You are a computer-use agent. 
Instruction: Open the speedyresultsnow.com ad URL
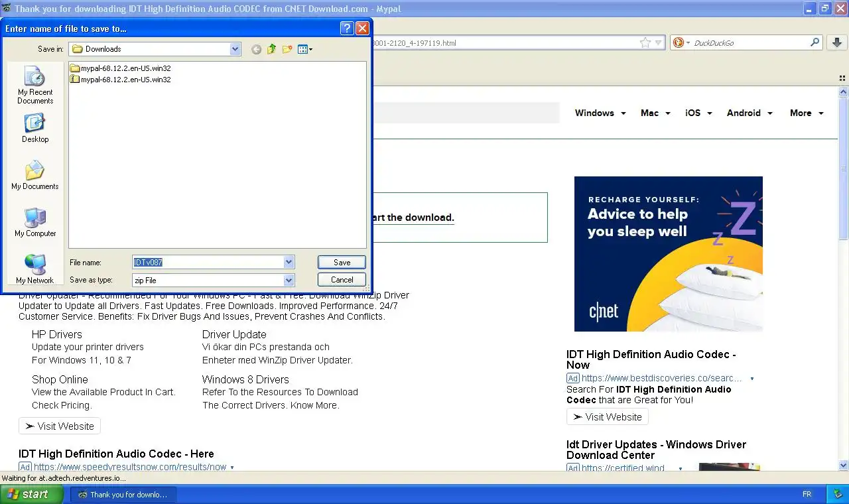[130, 468]
